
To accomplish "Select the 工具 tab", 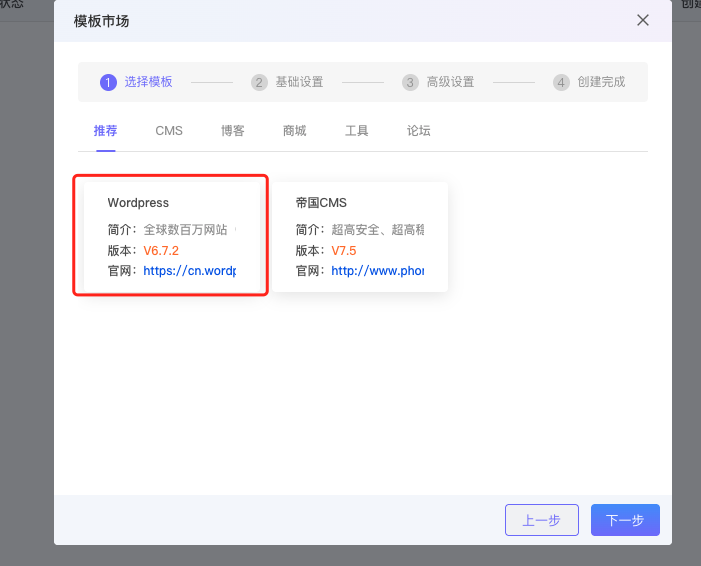I will pos(357,131).
